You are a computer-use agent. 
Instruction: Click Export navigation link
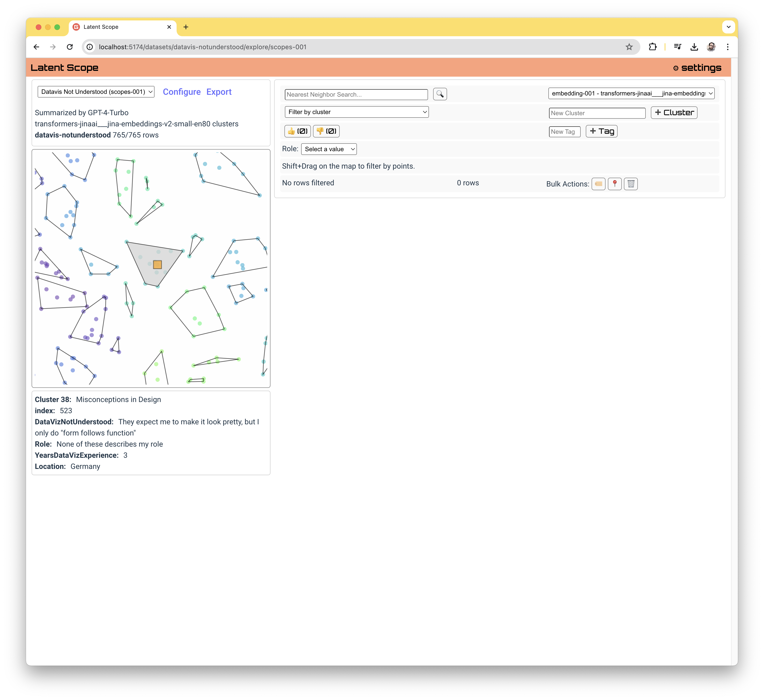pos(219,92)
